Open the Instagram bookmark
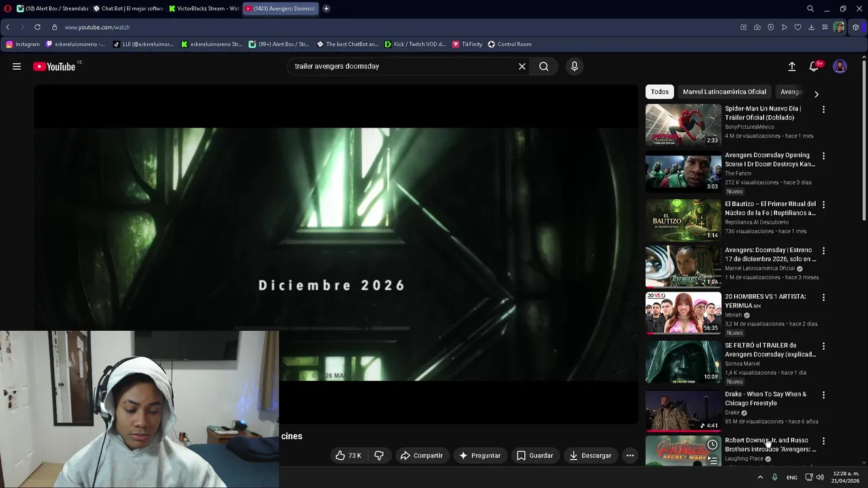This screenshot has width=868, height=488. [23, 44]
